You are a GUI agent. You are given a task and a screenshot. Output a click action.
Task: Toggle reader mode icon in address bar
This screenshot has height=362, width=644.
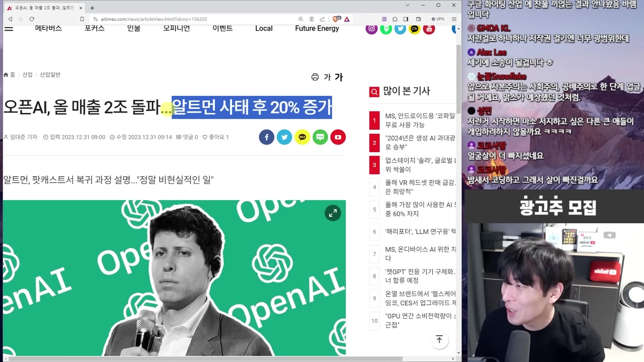click(x=311, y=19)
